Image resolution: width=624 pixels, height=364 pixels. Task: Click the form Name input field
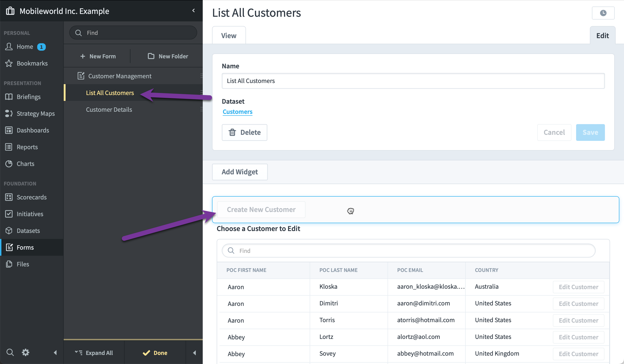pos(413,81)
